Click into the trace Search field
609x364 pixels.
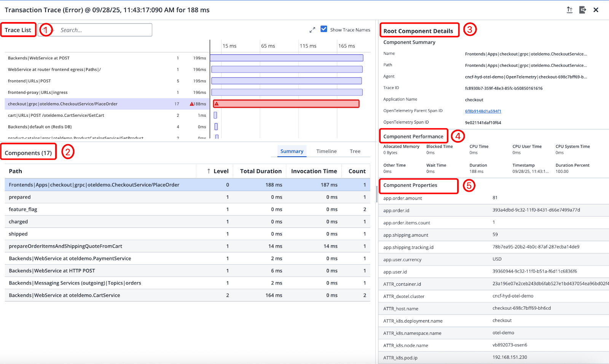tap(103, 30)
